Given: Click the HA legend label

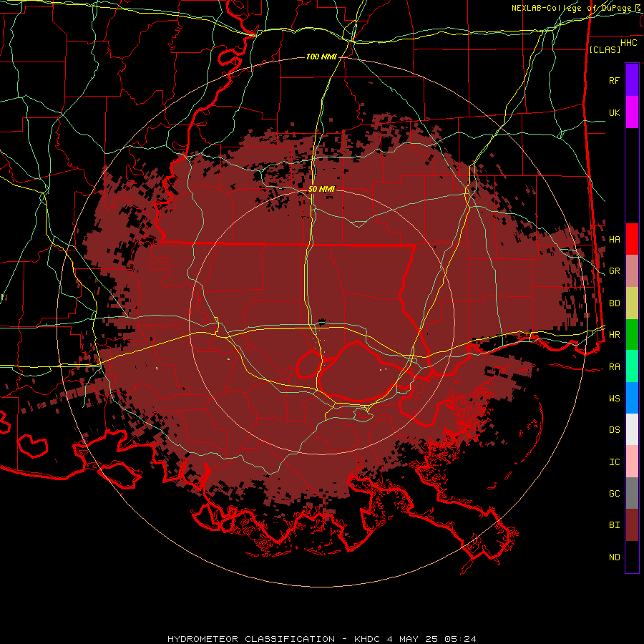Looking at the screenshot, I should (x=615, y=240).
